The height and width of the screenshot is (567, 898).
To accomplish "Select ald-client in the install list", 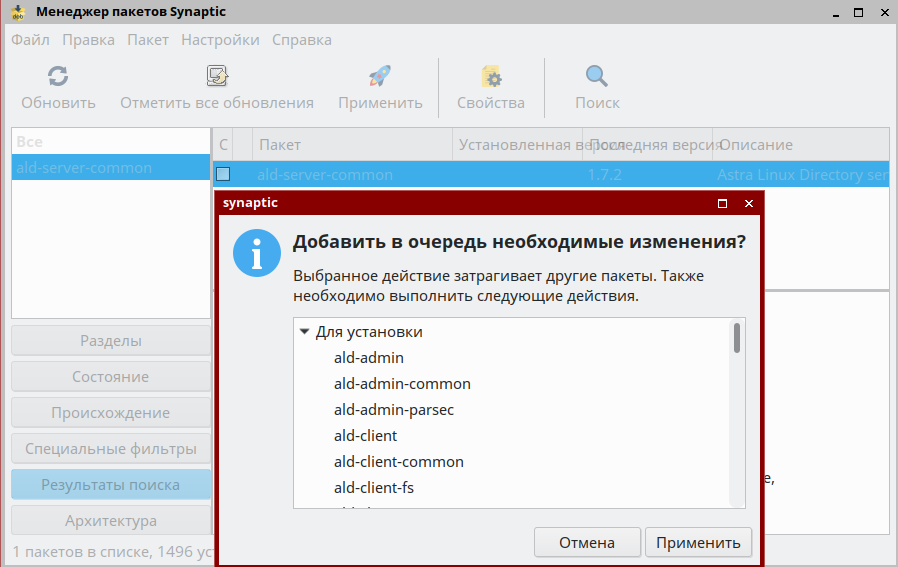I will coord(365,436).
